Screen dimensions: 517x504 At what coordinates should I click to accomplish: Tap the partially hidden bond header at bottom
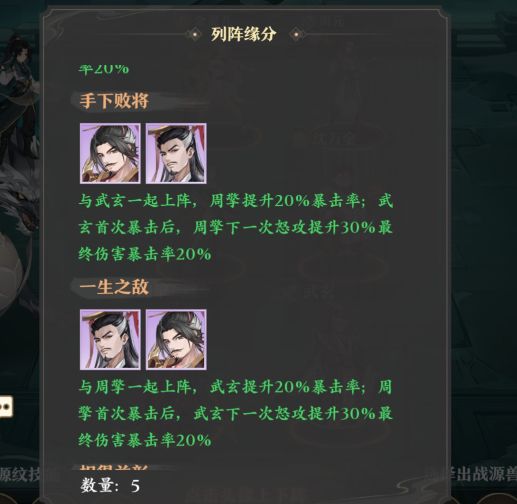pyautogui.click(x=114, y=467)
